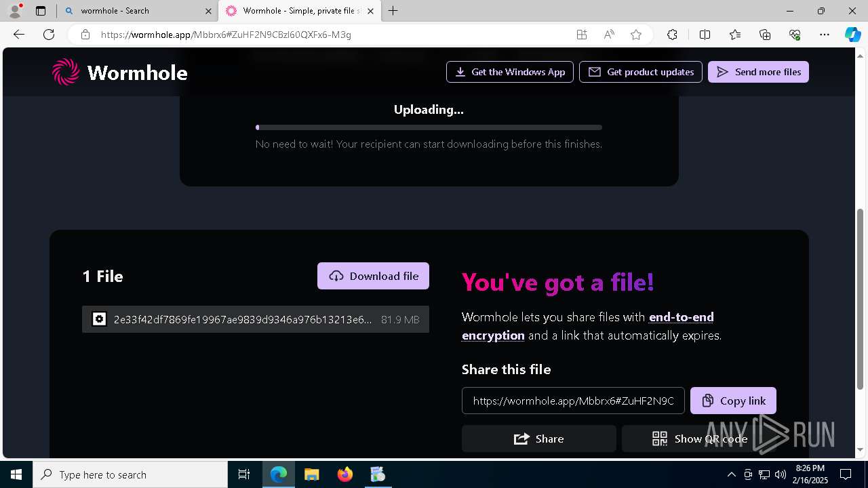Select file 2e33f42df7869fe... row
868x488 pixels.
point(256,319)
